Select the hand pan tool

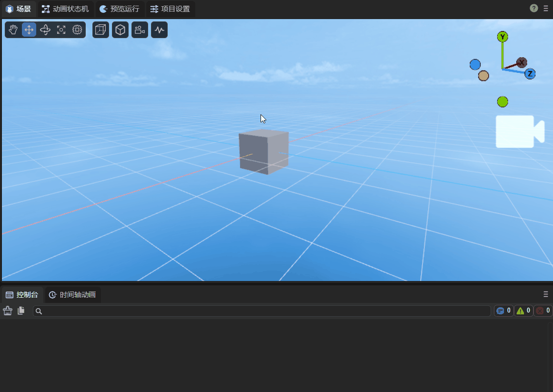click(x=13, y=30)
